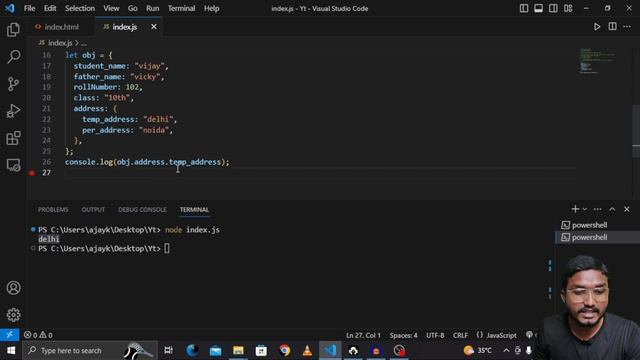Open errors and warnings status indicator

click(x=38, y=335)
